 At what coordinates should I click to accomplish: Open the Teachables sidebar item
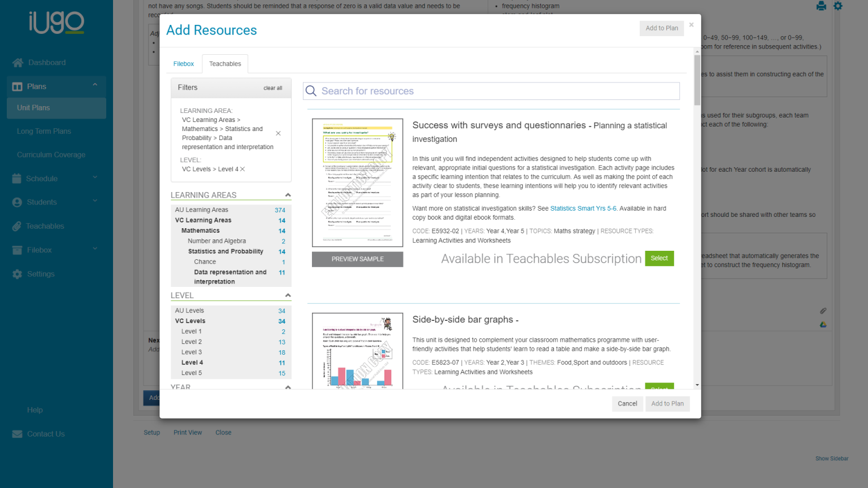point(45,226)
